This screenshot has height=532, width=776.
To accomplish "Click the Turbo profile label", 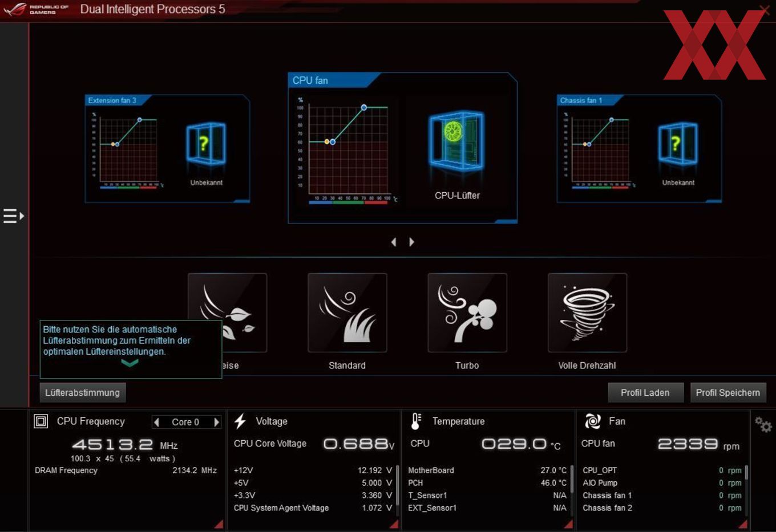I will pyautogui.click(x=467, y=366).
